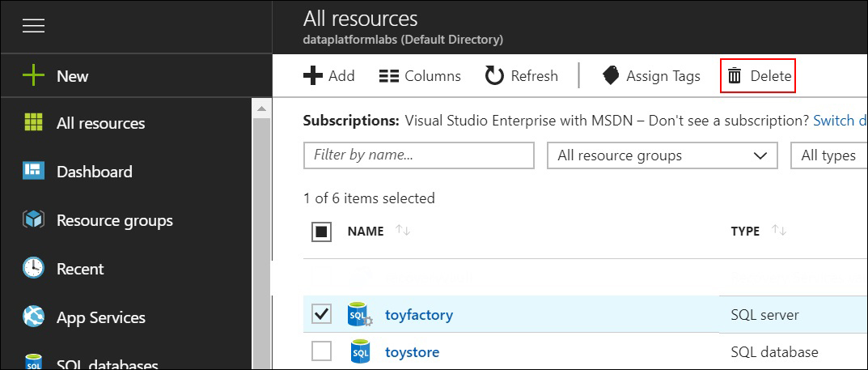868x370 pixels.
Task: Click the sidebar scrollbar track
Action: (262, 244)
